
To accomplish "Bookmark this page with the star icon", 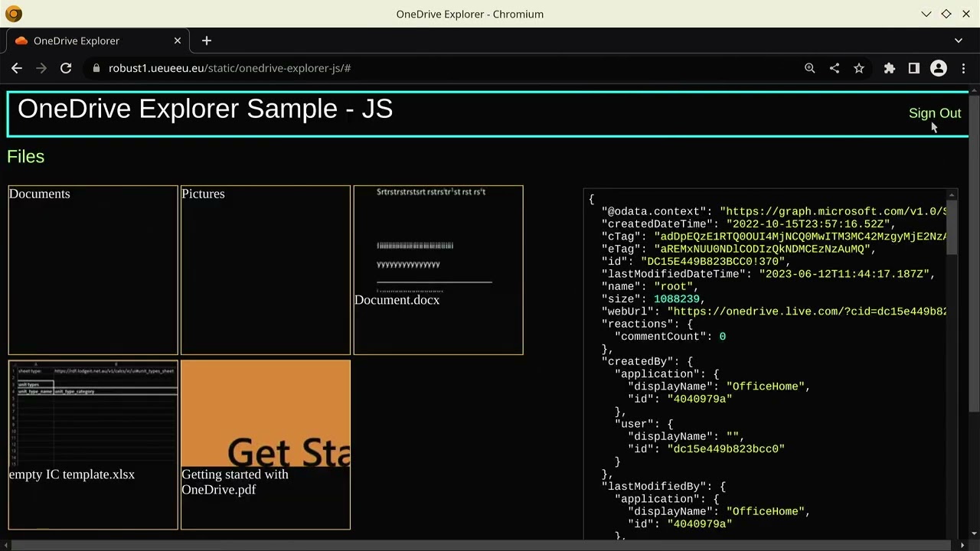I will [859, 68].
